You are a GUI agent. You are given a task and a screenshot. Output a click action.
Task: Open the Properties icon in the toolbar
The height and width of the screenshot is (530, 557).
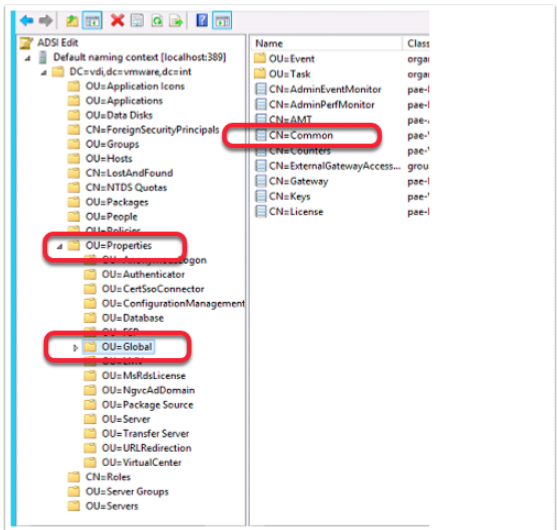tap(137, 20)
